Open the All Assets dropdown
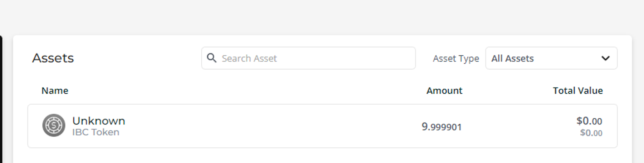 click(551, 58)
